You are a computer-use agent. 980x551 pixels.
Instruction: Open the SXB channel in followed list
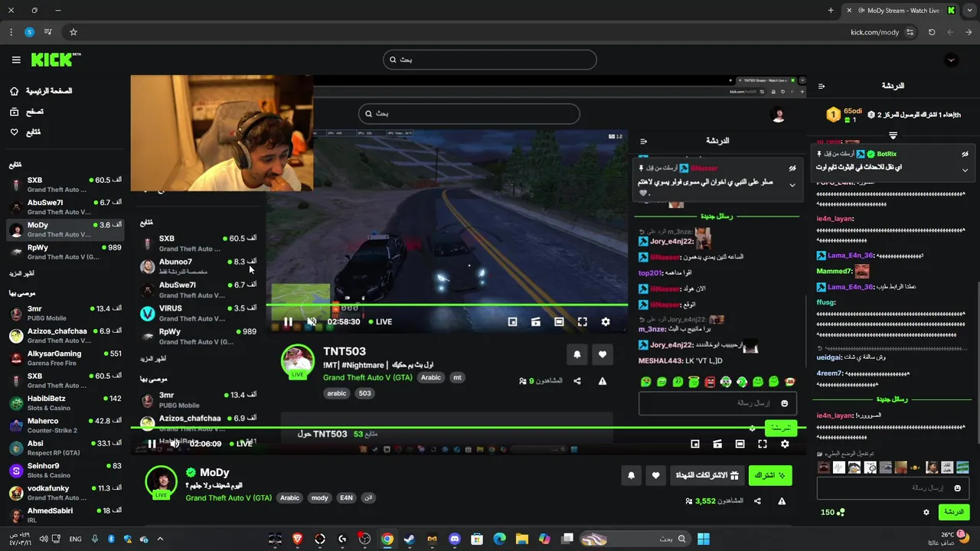click(65, 184)
